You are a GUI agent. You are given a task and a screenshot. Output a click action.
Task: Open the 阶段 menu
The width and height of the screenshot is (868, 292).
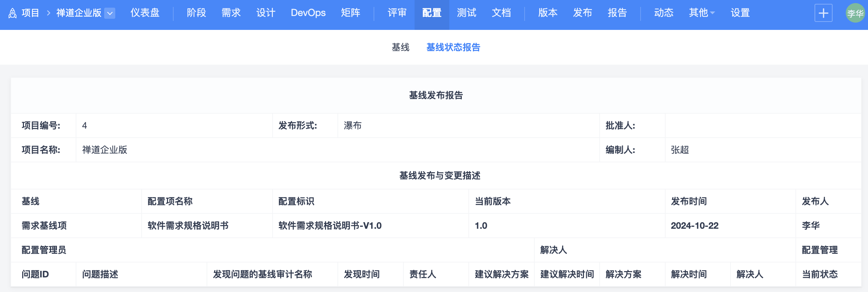(196, 13)
